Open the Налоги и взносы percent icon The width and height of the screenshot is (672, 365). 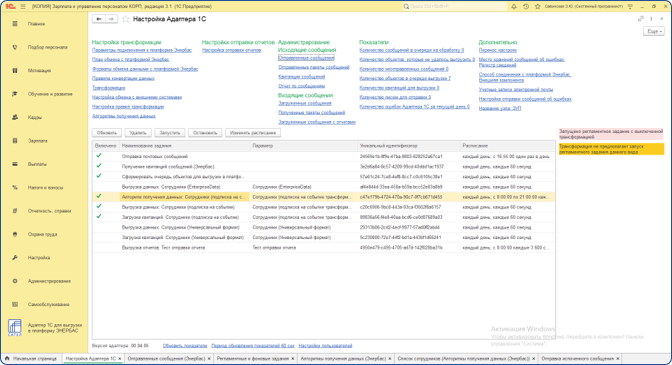coord(15,188)
